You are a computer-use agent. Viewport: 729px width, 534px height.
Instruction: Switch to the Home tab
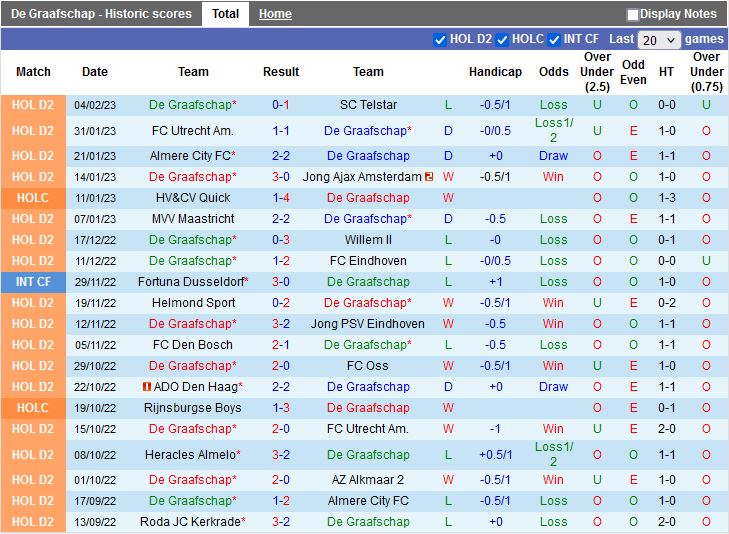coord(275,14)
